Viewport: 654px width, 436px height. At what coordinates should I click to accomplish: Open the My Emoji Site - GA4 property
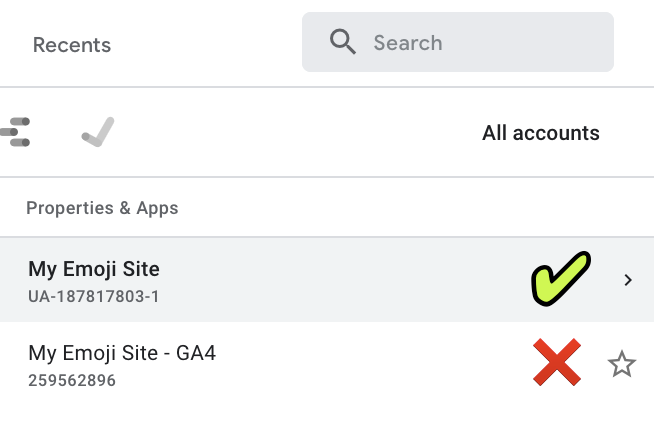tap(122, 353)
